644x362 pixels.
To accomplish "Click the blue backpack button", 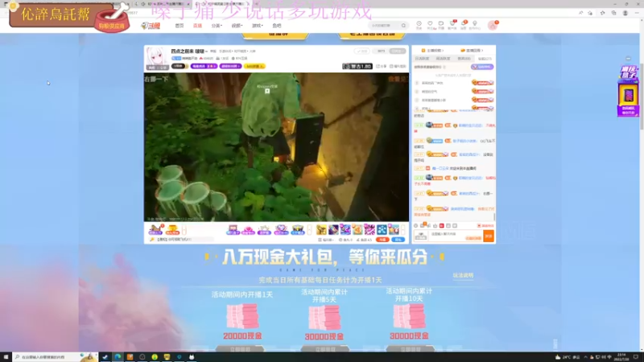I will 398,240.
